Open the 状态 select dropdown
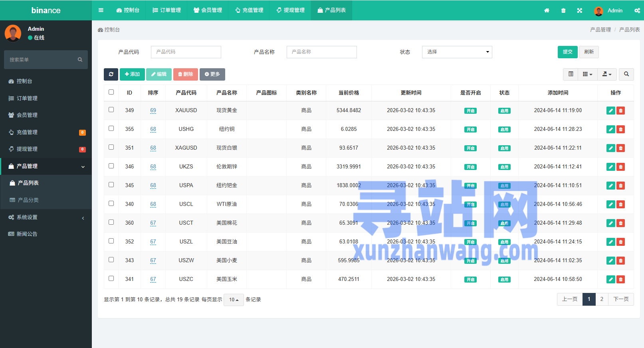Screen dimensions: 644x348 pyautogui.click(x=457, y=52)
